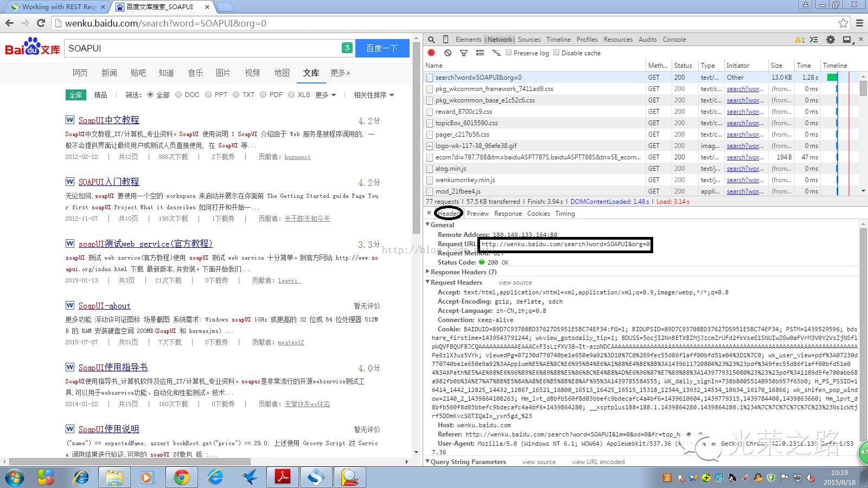This screenshot has width=868, height=488.
Task: Click view source next to Request Headers
Action: tap(515, 282)
